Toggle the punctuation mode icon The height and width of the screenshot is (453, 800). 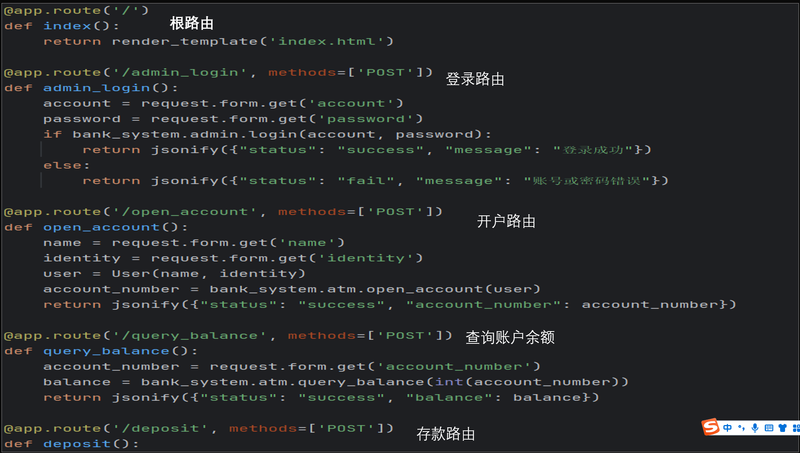click(741, 428)
